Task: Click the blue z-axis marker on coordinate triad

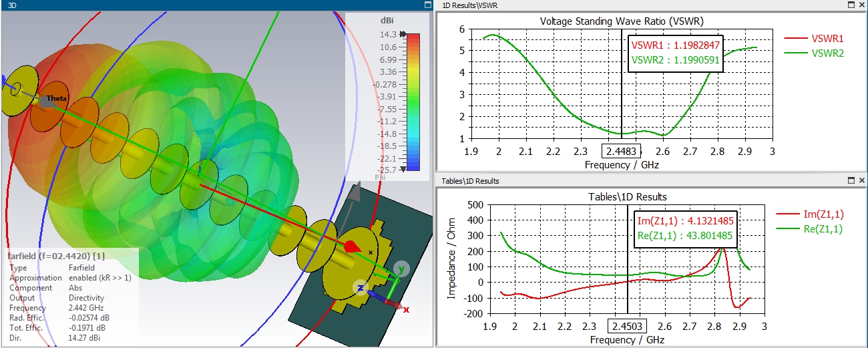Action: (x=360, y=288)
